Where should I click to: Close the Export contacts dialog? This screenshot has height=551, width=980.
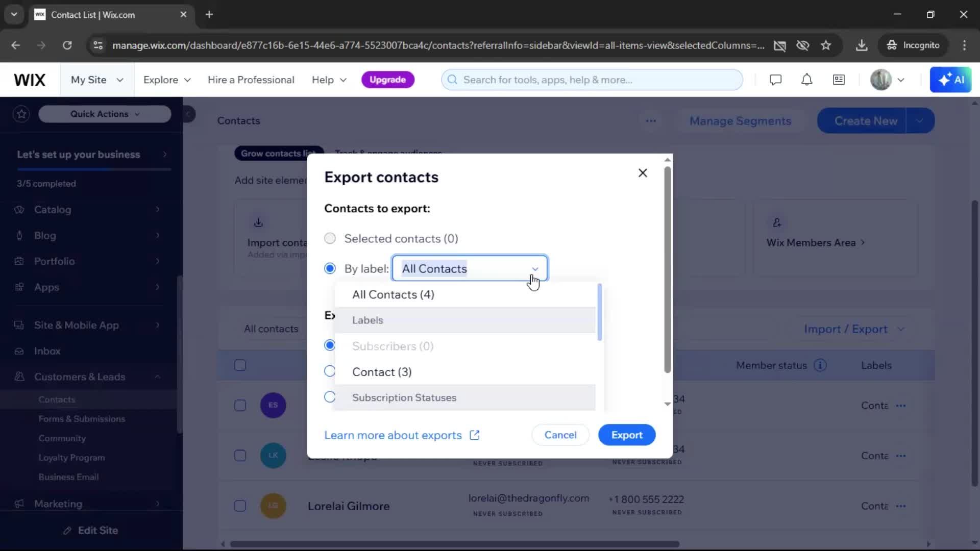pyautogui.click(x=643, y=173)
